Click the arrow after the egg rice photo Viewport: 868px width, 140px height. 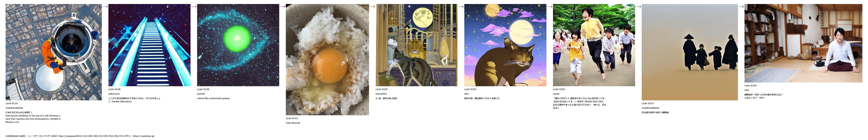click(372, 6)
